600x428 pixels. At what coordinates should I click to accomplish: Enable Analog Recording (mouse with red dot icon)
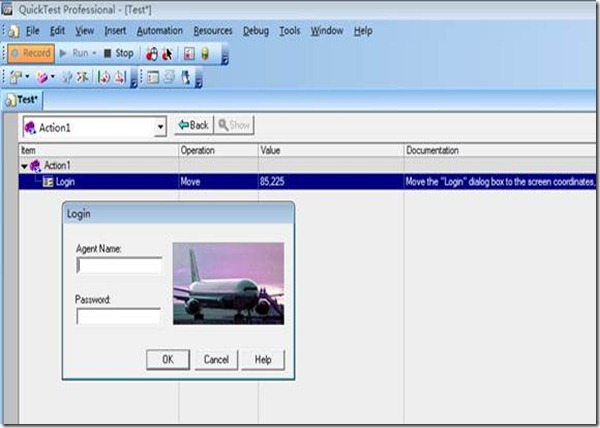[152, 54]
